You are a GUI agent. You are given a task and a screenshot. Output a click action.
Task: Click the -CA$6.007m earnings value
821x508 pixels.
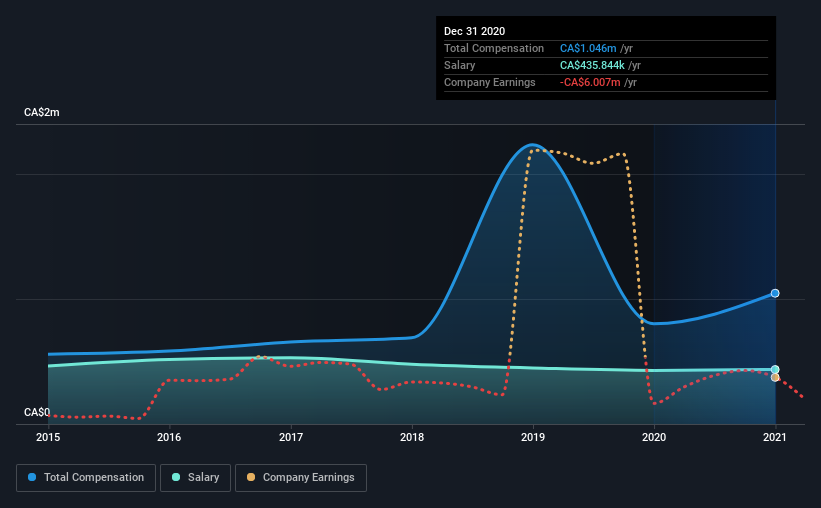590,82
